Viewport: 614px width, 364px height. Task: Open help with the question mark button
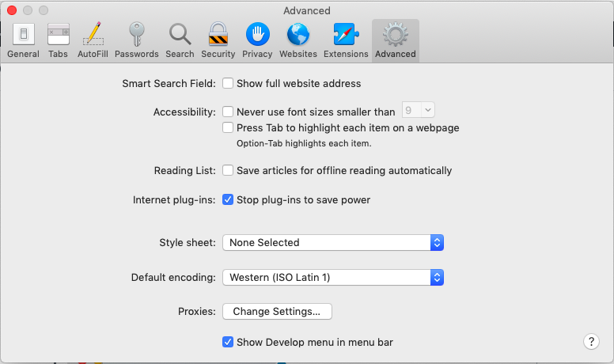click(591, 342)
